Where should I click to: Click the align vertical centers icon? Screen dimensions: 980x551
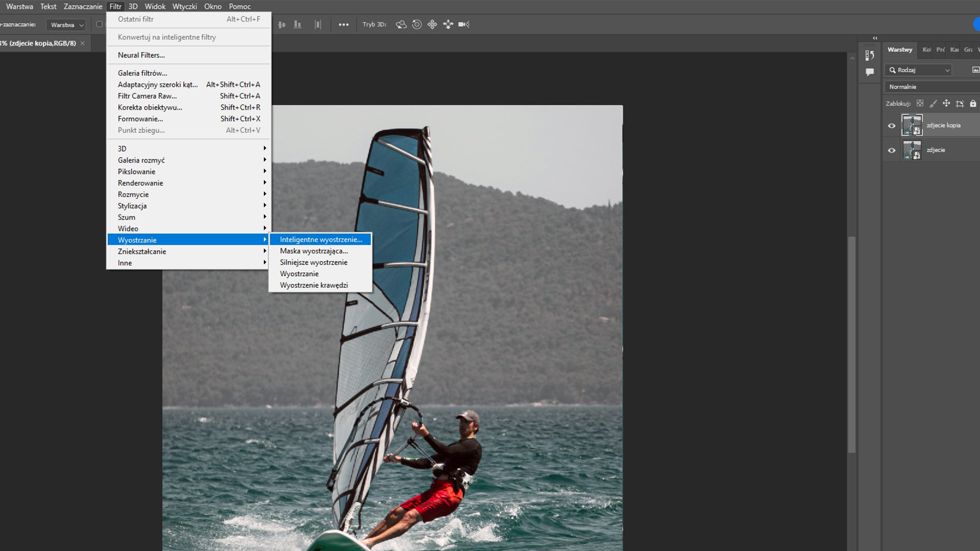point(282,25)
